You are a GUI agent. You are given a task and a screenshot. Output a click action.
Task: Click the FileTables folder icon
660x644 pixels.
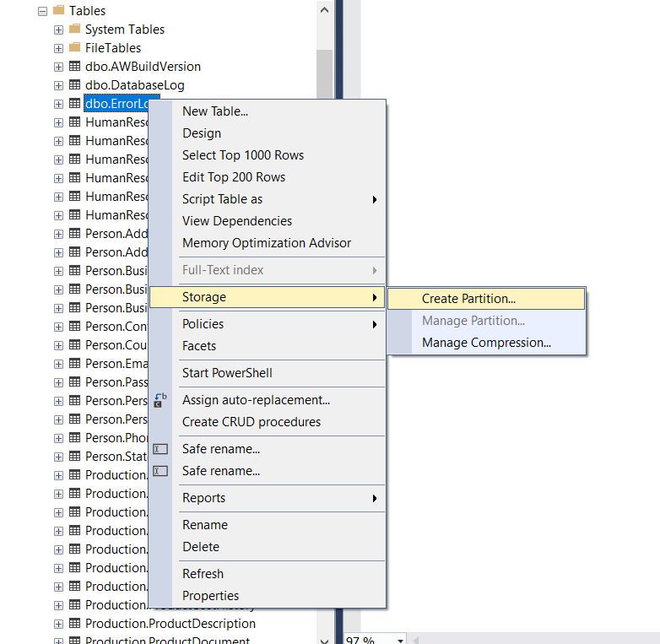tap(74, 47)
